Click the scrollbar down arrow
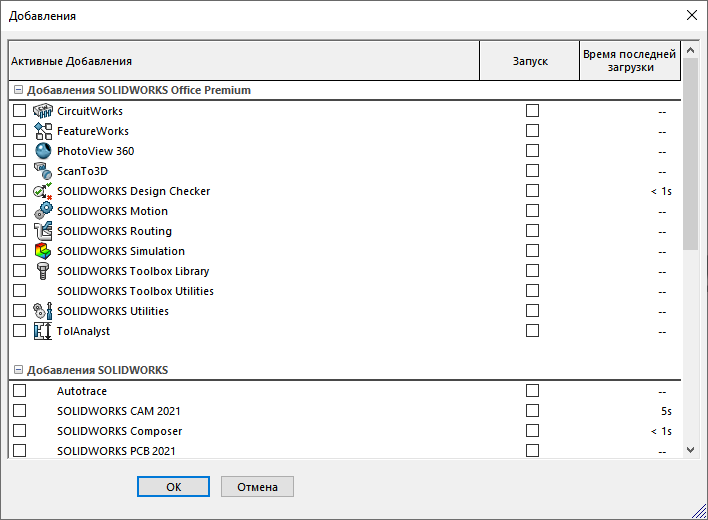 coord(690,451)
